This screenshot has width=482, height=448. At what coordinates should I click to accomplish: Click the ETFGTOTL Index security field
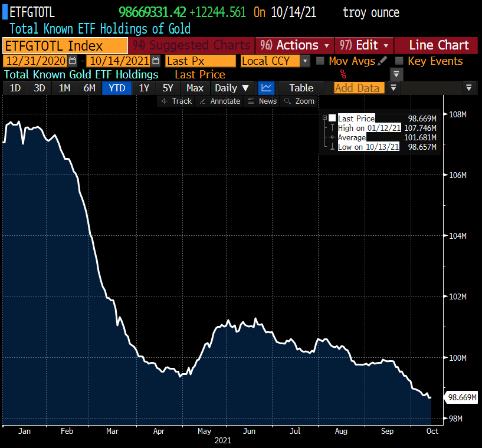pos(65,46)
